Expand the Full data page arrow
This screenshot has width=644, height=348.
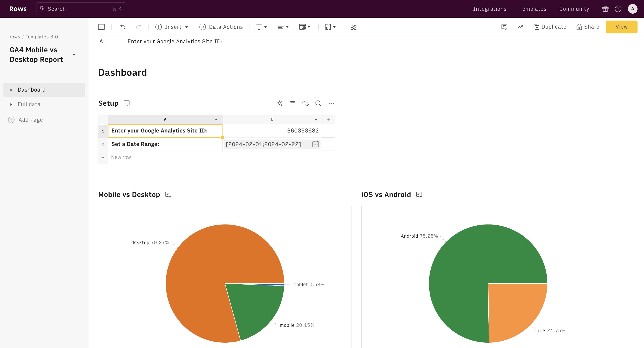(x=11, y=104)
